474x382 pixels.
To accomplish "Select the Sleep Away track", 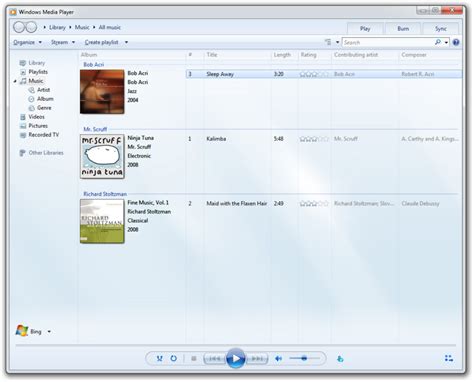I will pyautogui.click(x=323, y=74).
